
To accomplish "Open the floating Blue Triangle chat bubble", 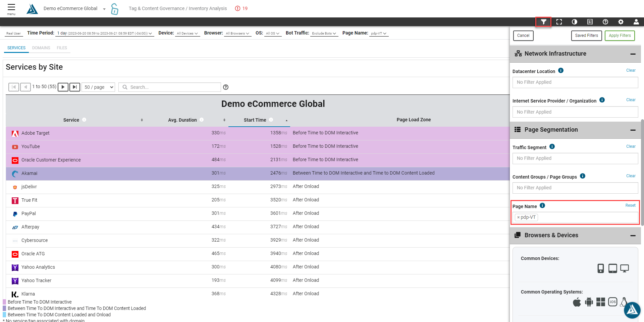I will (632, 310).
